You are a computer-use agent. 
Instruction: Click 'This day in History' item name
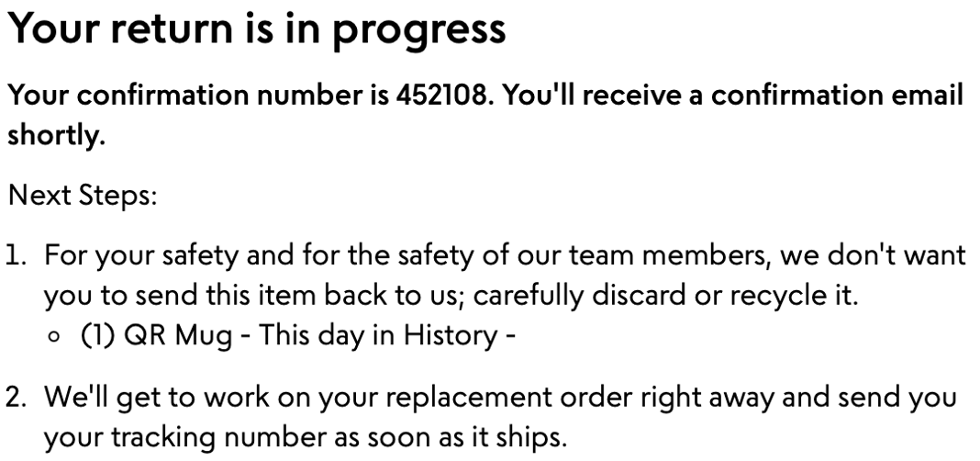point(377,336)
